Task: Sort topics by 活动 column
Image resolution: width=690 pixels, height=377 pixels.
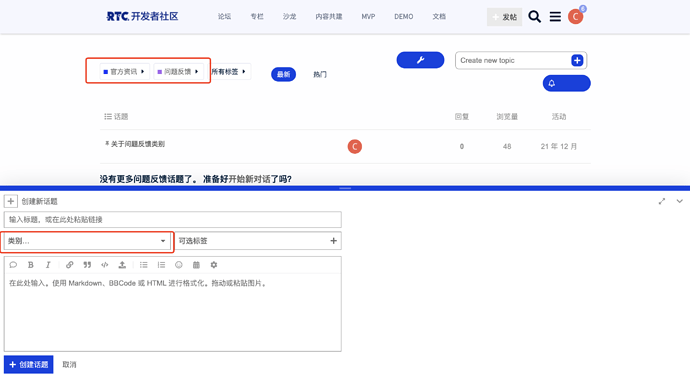Action: coord(559,117)
